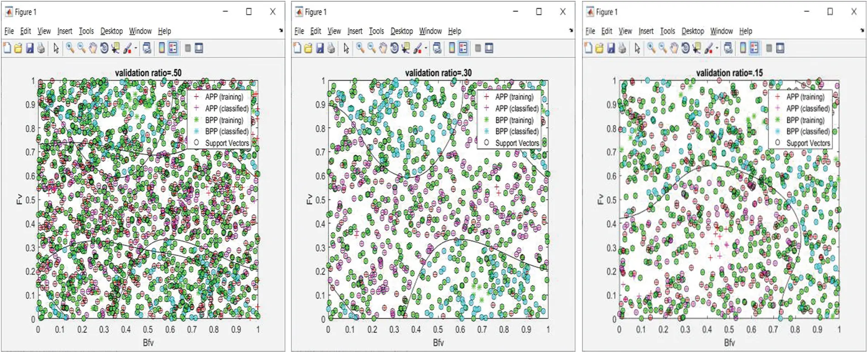Minimize the right Figure 1 window

[x=806, y=12]
